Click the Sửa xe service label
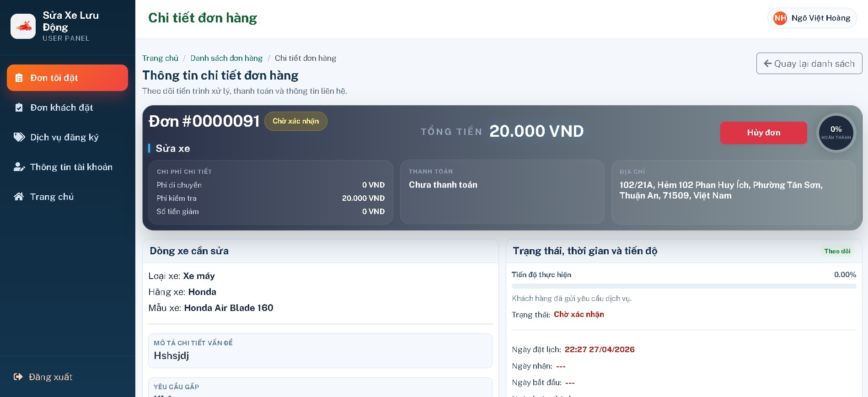The image size is (868, 397). click(173, 148)
